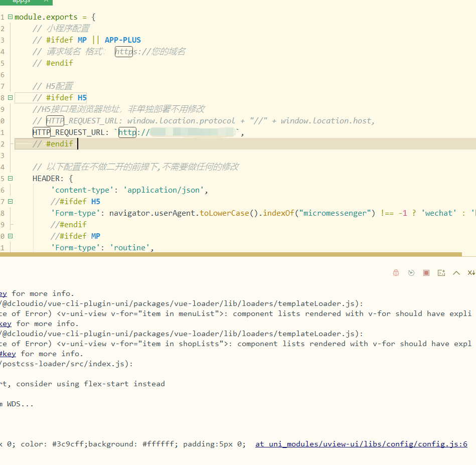
Task: Click the highlighted '// #endif' on the current line
Action: [x=53, y=144]
